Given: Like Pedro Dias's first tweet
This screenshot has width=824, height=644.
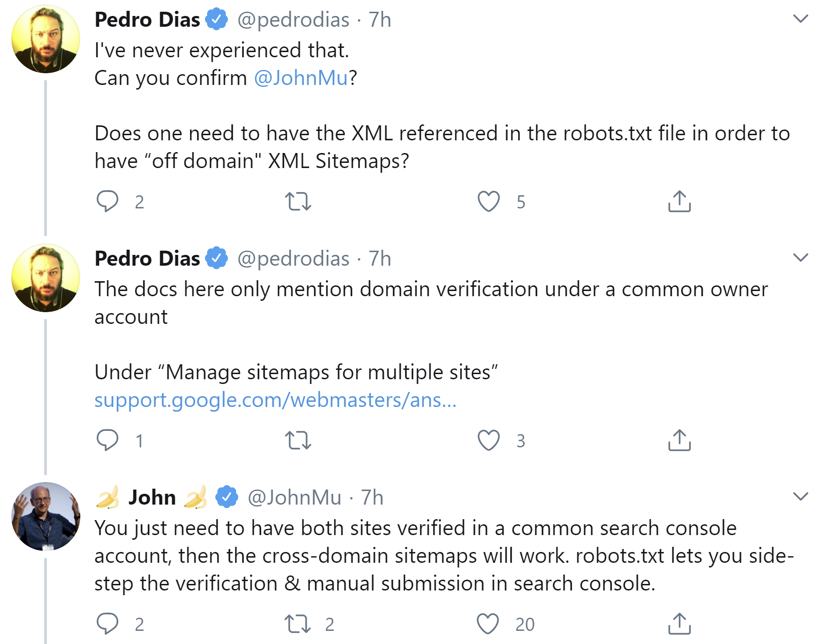Looking at the screenshot, I should 488,202.
